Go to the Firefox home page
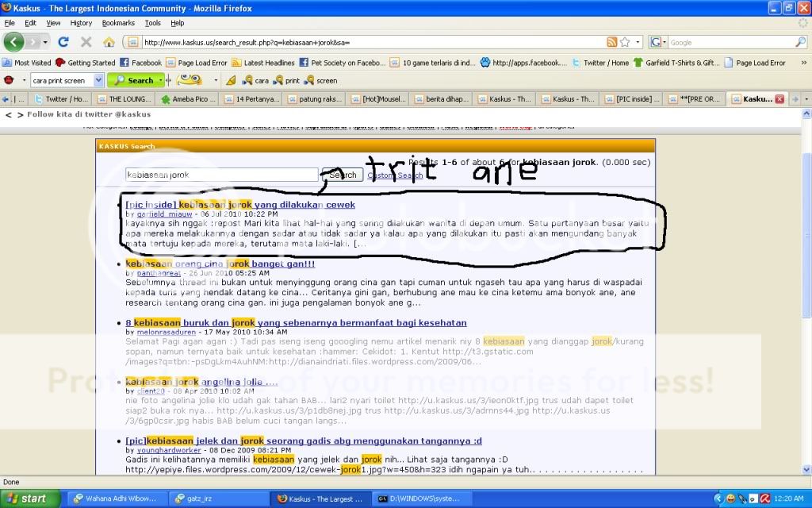The width and height of the screenshot is (812, 508). tap(109, 42)
